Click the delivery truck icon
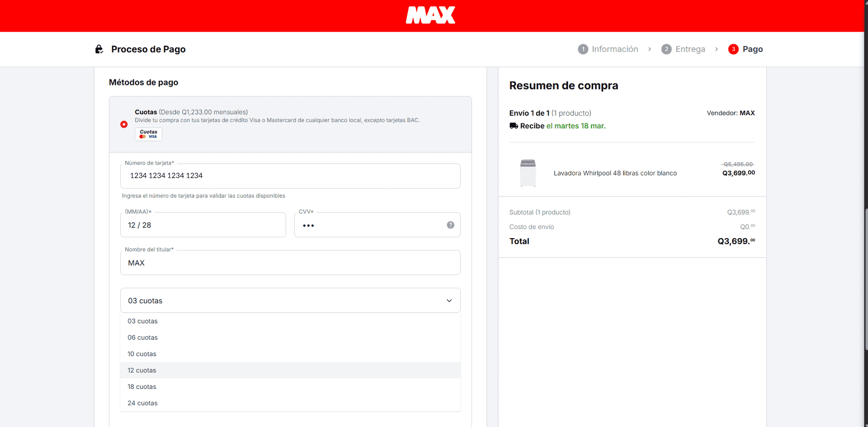The width and height of the screenshot is (868, 427). point(514,126)
